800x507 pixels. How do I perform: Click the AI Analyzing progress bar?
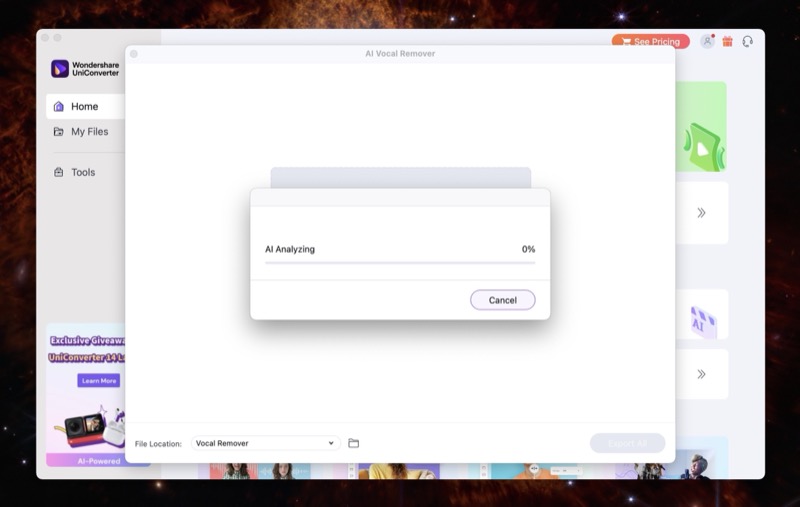tap(400, 263)
